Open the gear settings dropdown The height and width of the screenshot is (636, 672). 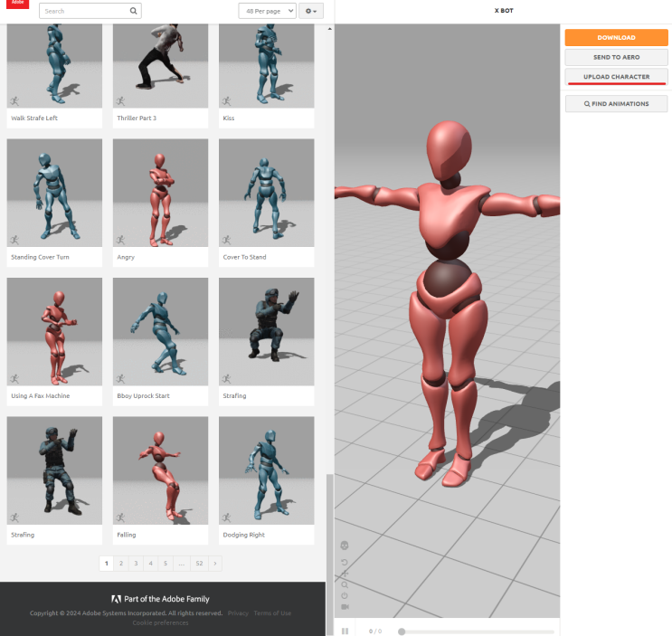311,11
